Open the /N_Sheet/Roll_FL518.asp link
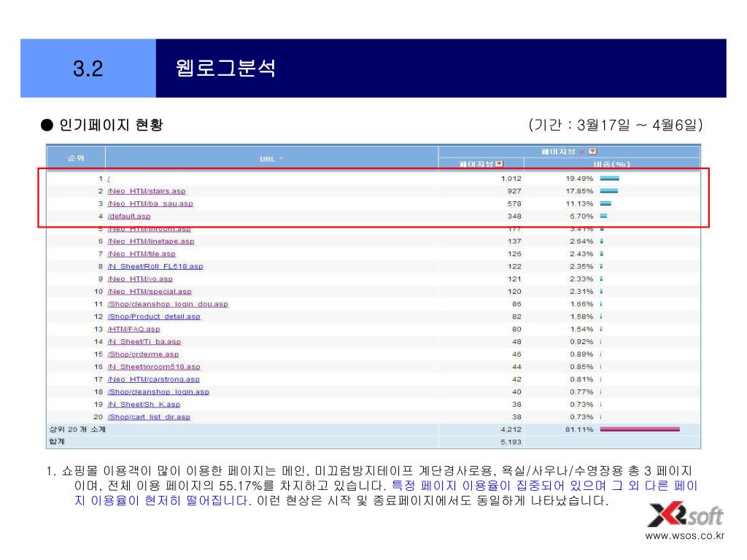The width and height of the screenshot is (747, 560). click(155, 266)
